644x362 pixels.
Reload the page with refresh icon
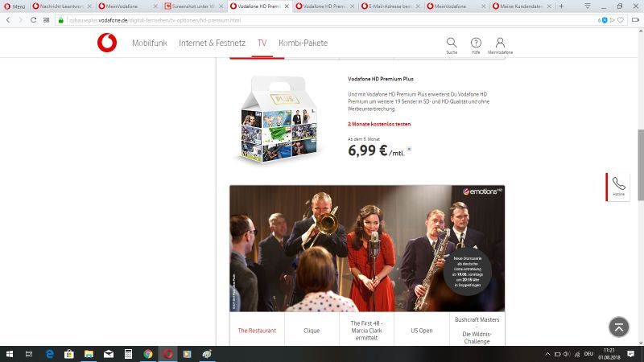point(33,19)
